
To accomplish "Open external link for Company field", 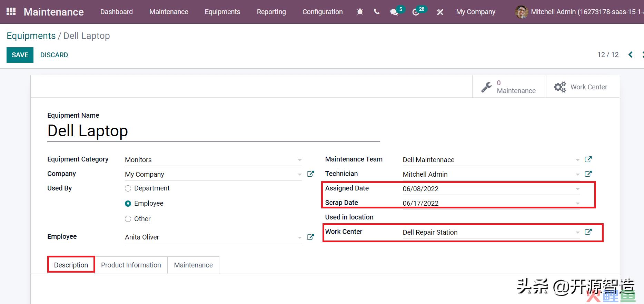I will click(x=310, y=174).
